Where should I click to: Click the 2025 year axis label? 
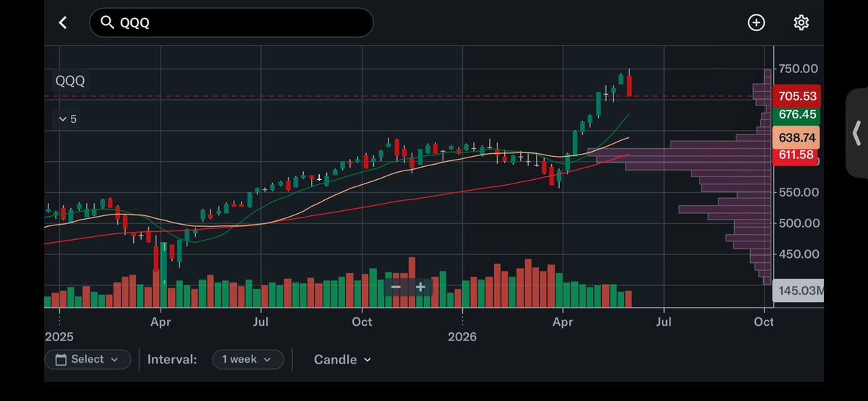pyautogui.click(x=59, y=337)
